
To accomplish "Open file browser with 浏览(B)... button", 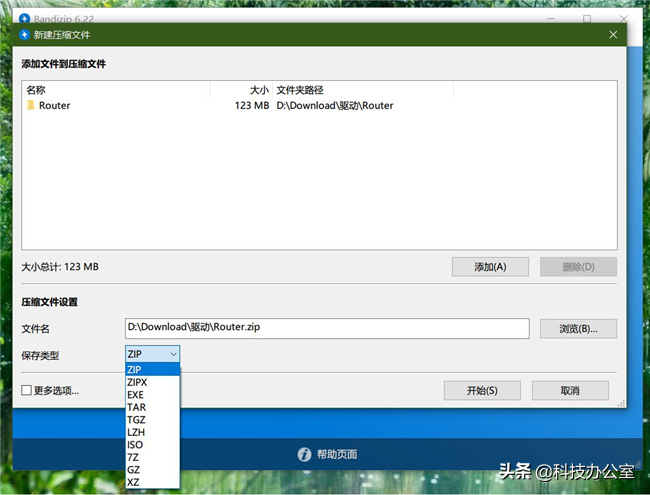I will coord(578,329).
